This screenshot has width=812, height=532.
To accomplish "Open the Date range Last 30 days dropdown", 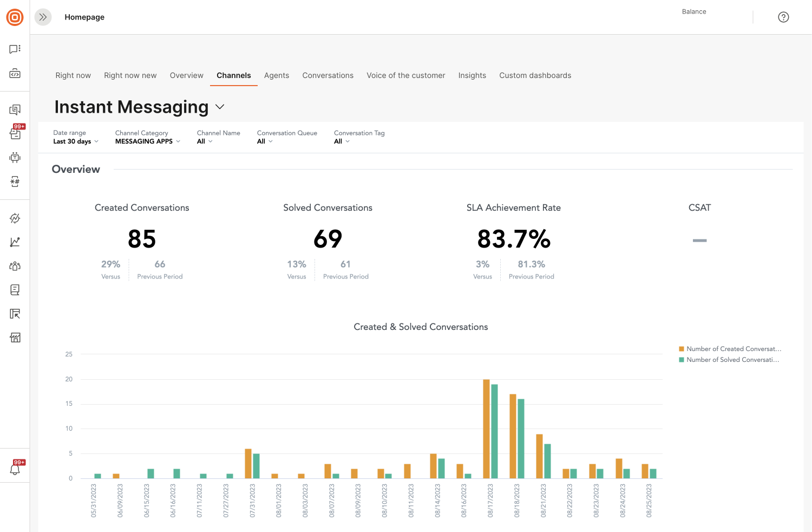I will 76,141.
